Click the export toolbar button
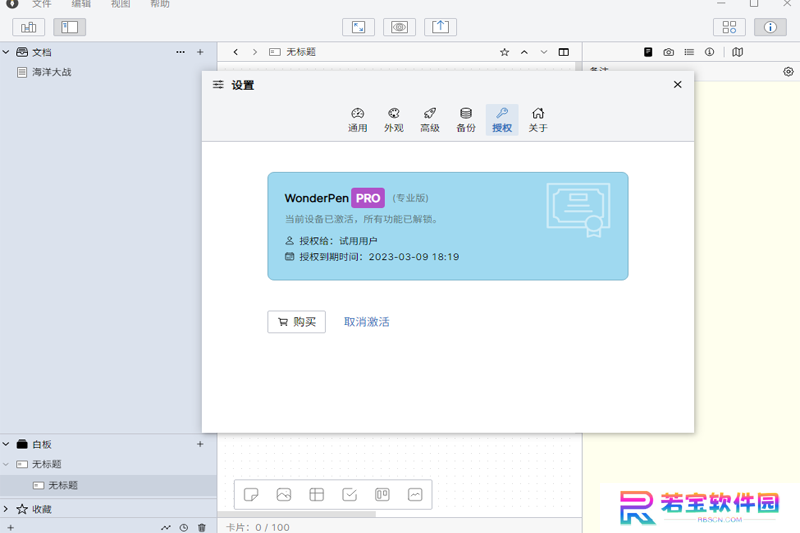Screen dimensions: 800x533 (440, 27)
